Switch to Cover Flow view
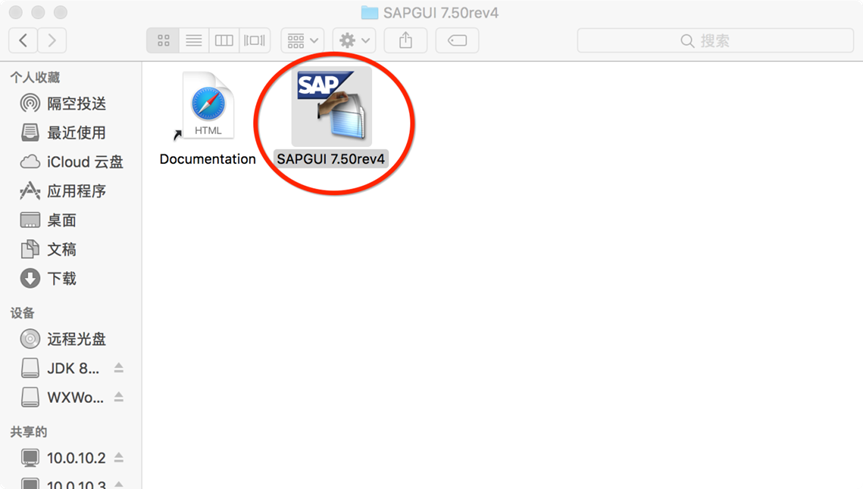 coord(254,40)
